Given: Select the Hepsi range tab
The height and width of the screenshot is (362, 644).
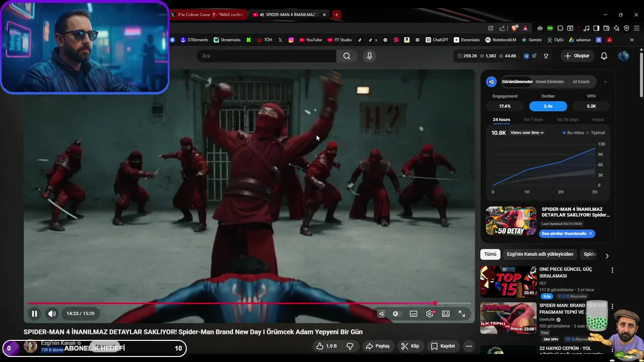Looking at the screenshot, I should click(x=598, y=120).
